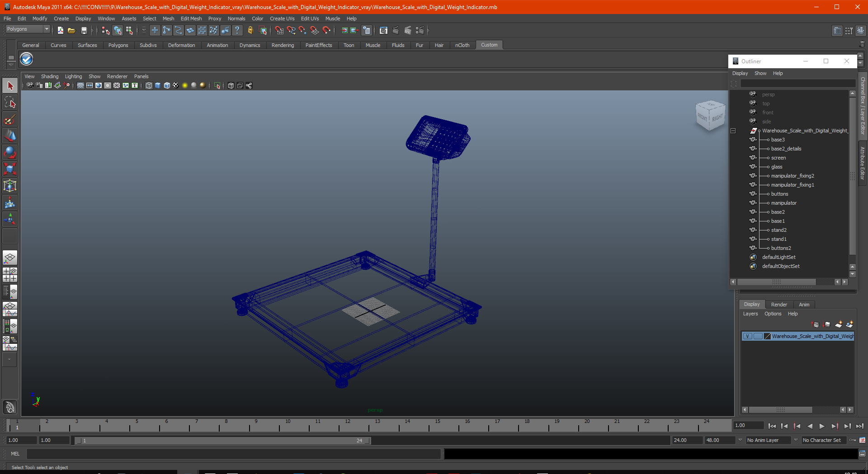
Task: Toggle textured display checker icon
Action: coord(176,85)
